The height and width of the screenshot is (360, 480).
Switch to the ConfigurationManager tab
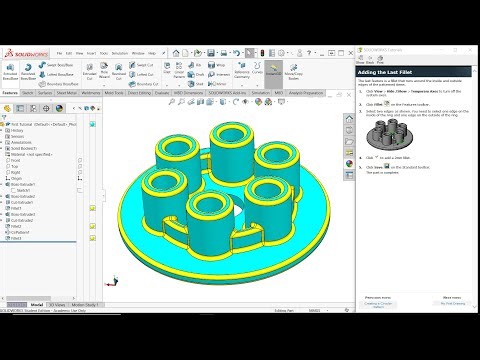(33, 108)
